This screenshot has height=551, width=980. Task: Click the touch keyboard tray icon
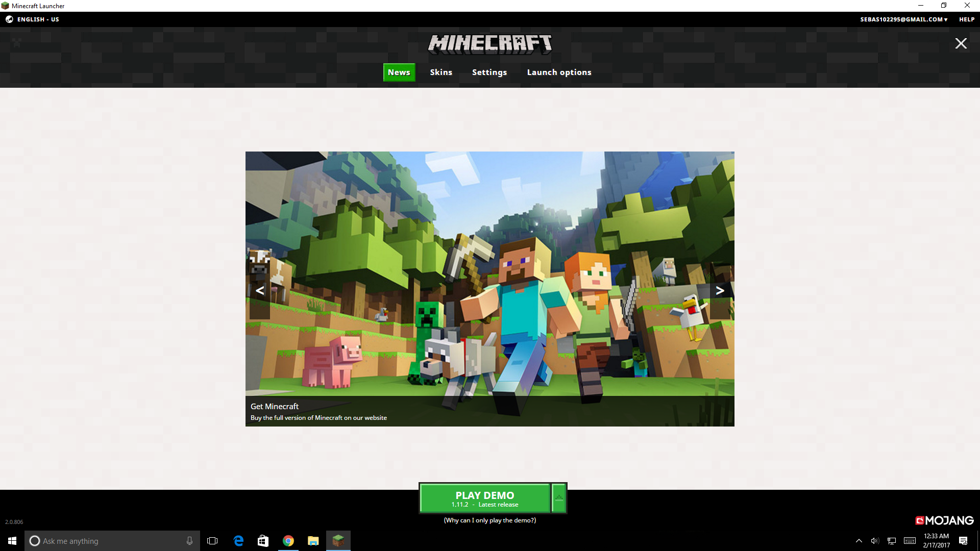(910, 541)
